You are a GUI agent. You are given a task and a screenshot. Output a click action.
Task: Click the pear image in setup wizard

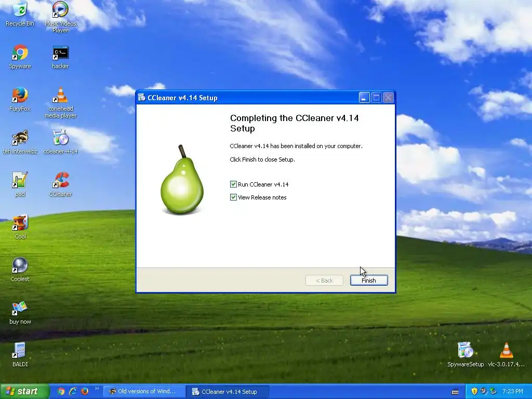coord(182,180)
